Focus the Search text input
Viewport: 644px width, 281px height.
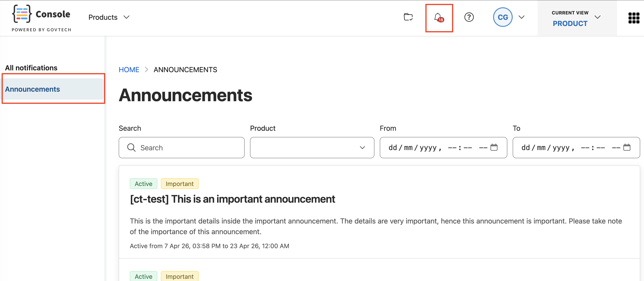click(x=182, y=147)
